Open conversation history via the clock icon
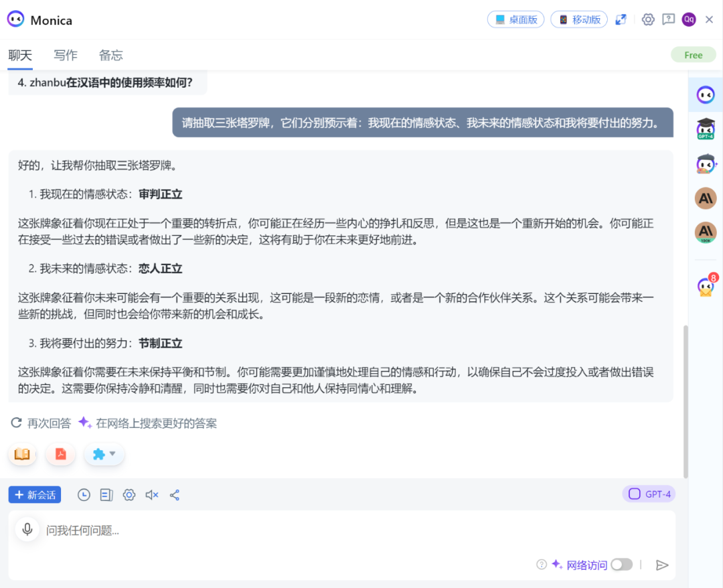723x588 pixels. [x=84, y=495]
